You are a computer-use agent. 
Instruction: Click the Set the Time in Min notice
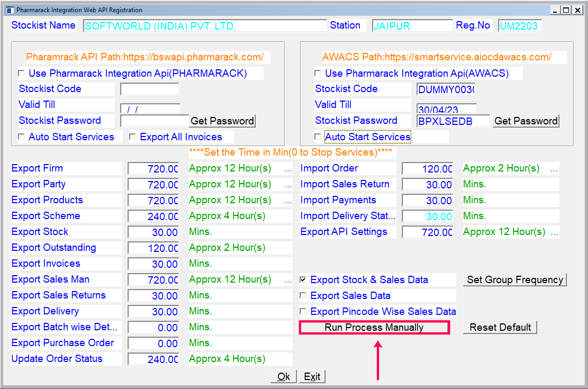tap(291, 152)
